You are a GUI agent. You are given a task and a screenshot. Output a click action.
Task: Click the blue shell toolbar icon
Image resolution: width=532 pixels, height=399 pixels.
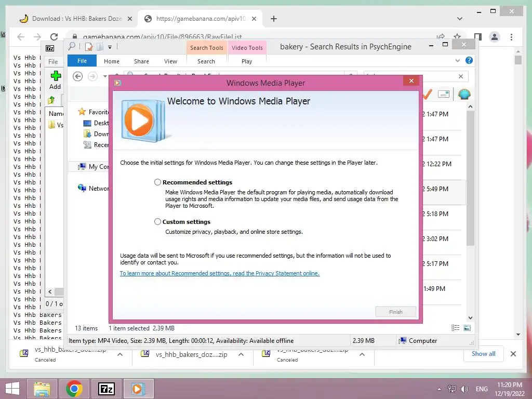coord(464,94)
